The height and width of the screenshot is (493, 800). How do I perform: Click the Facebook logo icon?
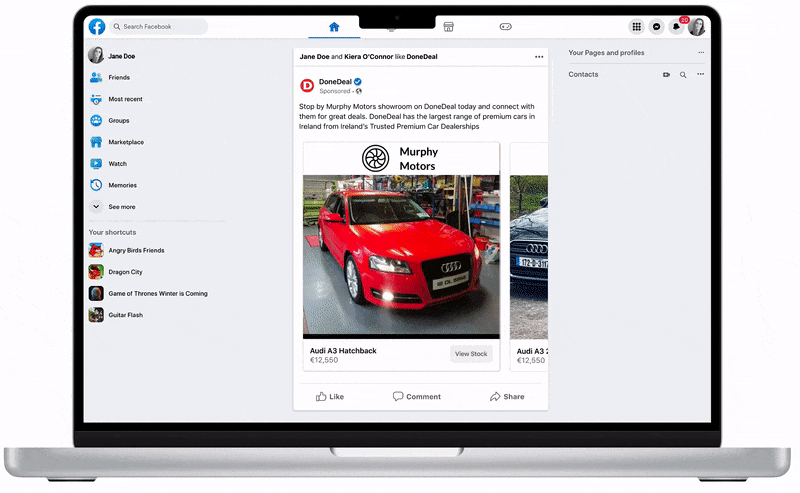(x=97, y=27)
